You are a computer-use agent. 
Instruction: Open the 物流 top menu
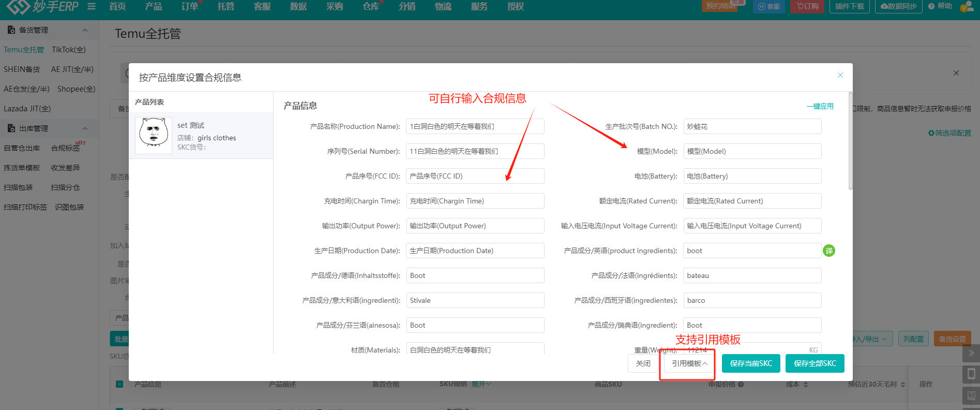pos(443,6)
